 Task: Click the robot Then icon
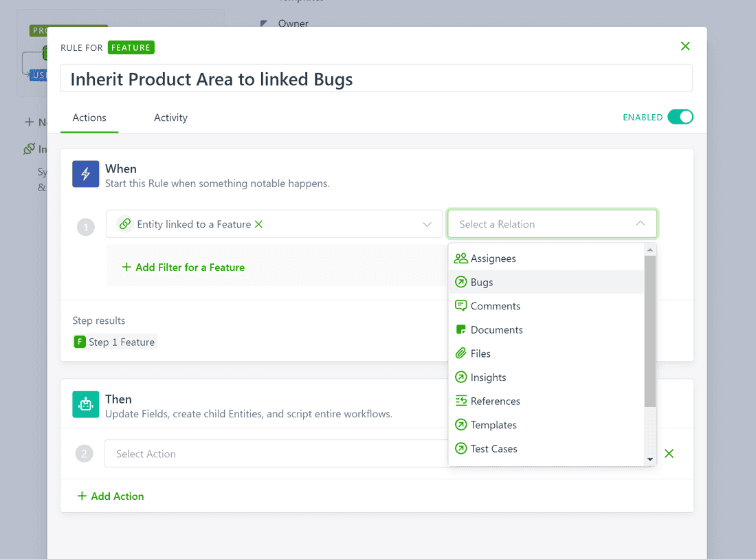pos(86,405)
